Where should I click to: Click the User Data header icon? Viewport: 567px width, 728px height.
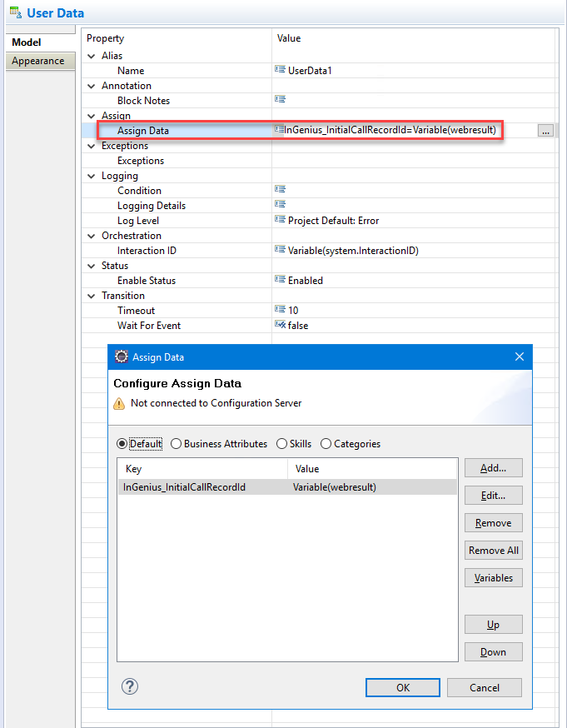pos(15,13)
